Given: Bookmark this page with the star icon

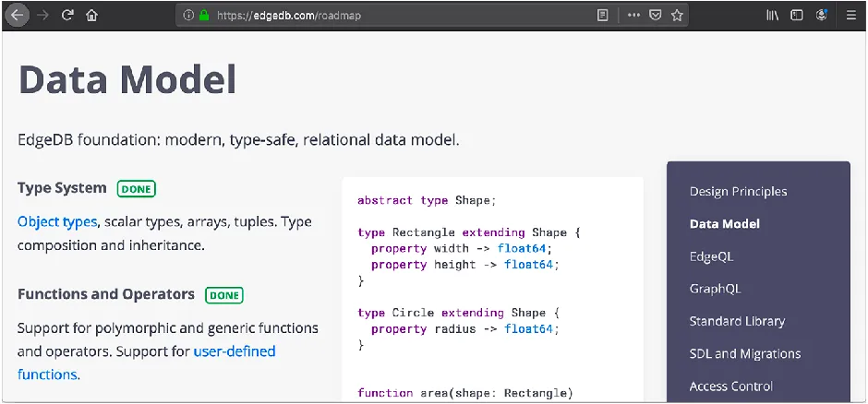Looking at the screenshot, I should point(677,16).
